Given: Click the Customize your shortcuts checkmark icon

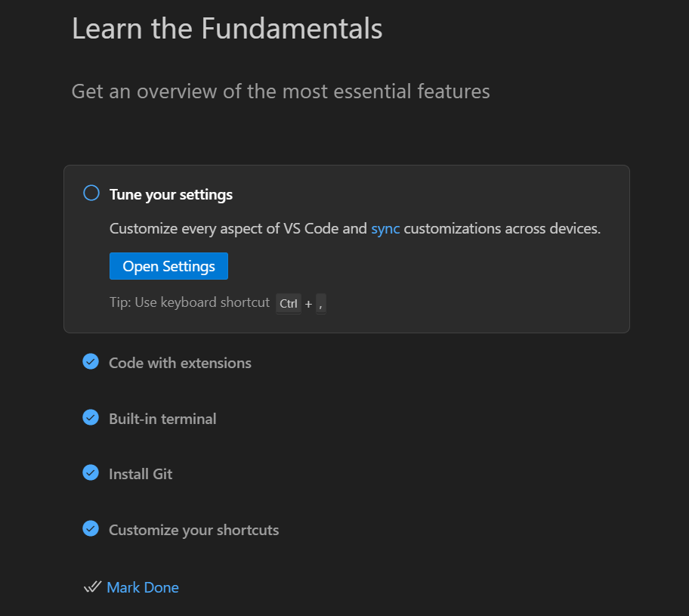Looking at the screenshot, I should (91, 528).
